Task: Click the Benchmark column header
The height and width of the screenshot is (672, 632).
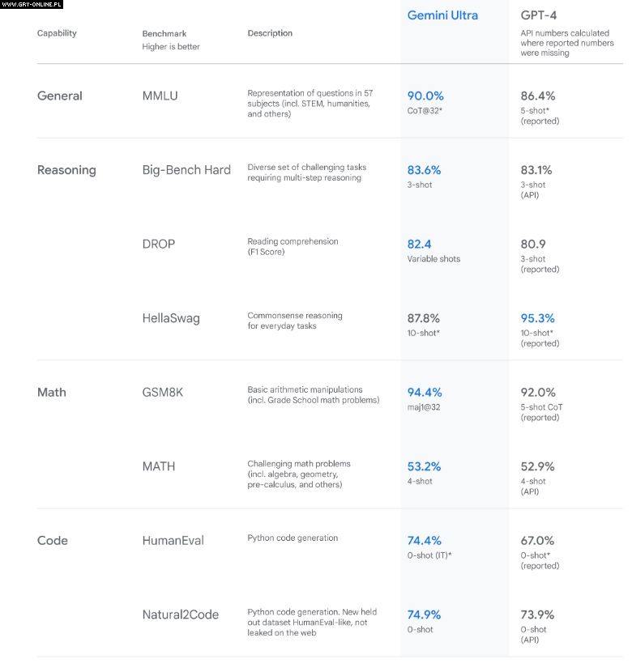Action: [x=164, y=34]
